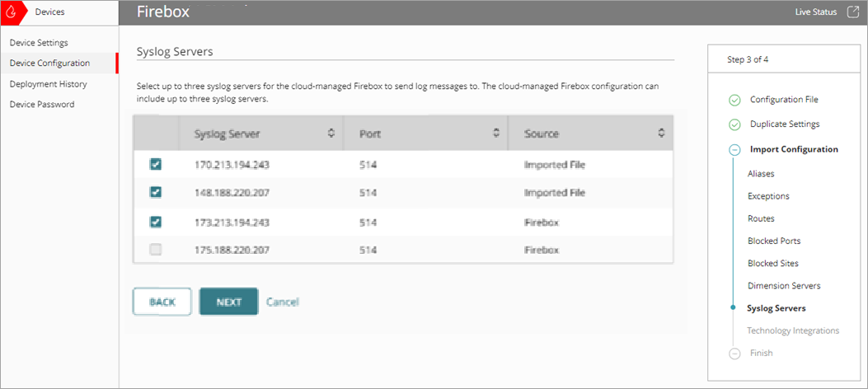
Task: Click Live Status text link
Action: coord(816,12)
